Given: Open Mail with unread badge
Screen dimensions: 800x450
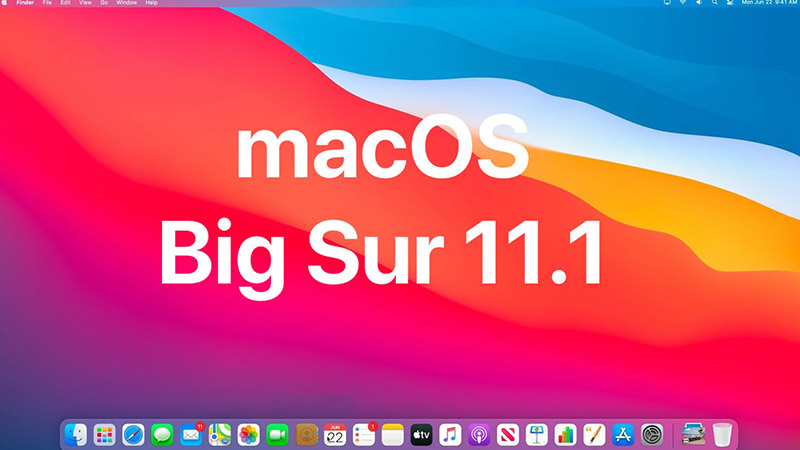Looking at the screenshot, I should pos(191,435).
